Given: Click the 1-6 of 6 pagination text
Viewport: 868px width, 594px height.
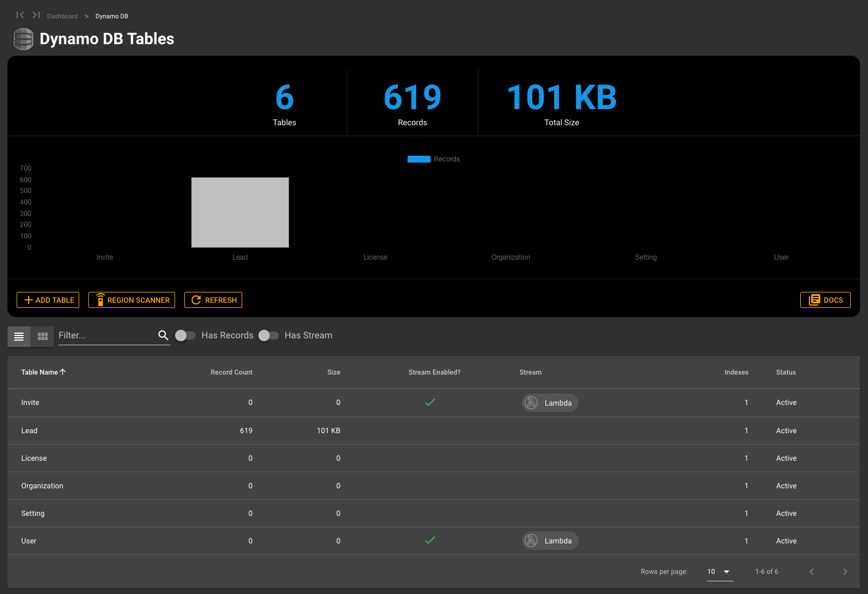Looking at the screenshot, I should 767,572.
